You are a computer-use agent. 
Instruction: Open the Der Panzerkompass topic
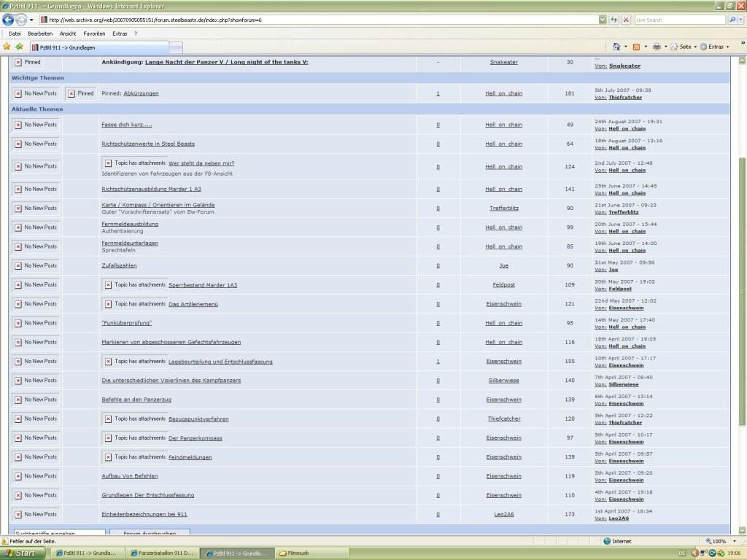click(196, 438)
